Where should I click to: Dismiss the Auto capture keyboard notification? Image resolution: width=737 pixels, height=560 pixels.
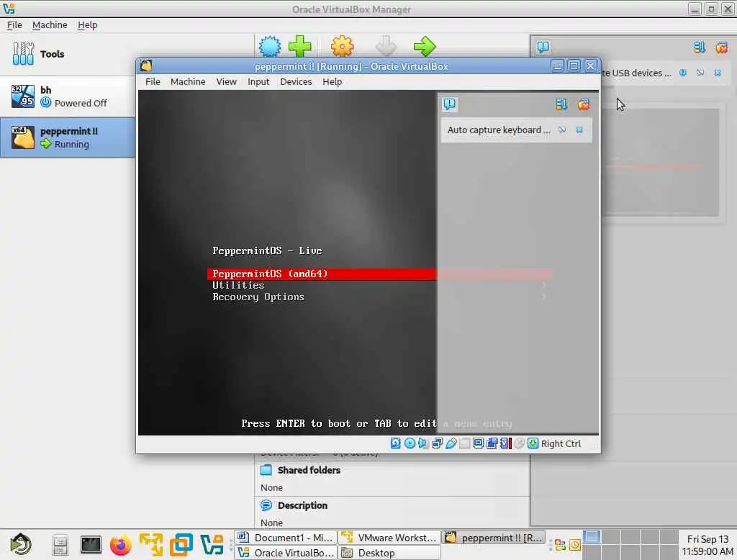pos(579,130)
